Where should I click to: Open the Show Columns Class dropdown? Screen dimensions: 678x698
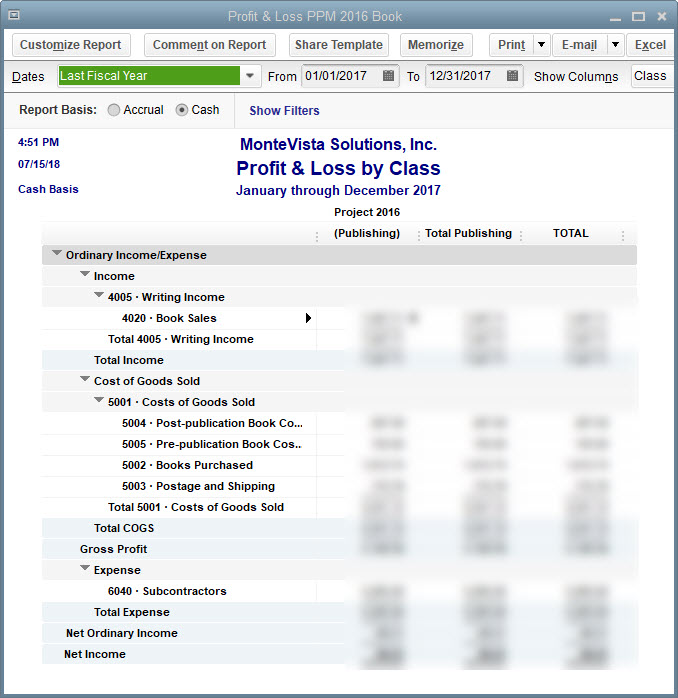652,76
